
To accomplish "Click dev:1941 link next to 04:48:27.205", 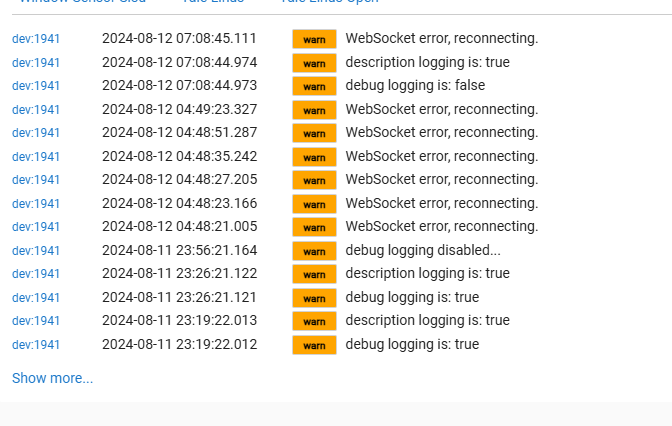I will (x=36, y=180).
